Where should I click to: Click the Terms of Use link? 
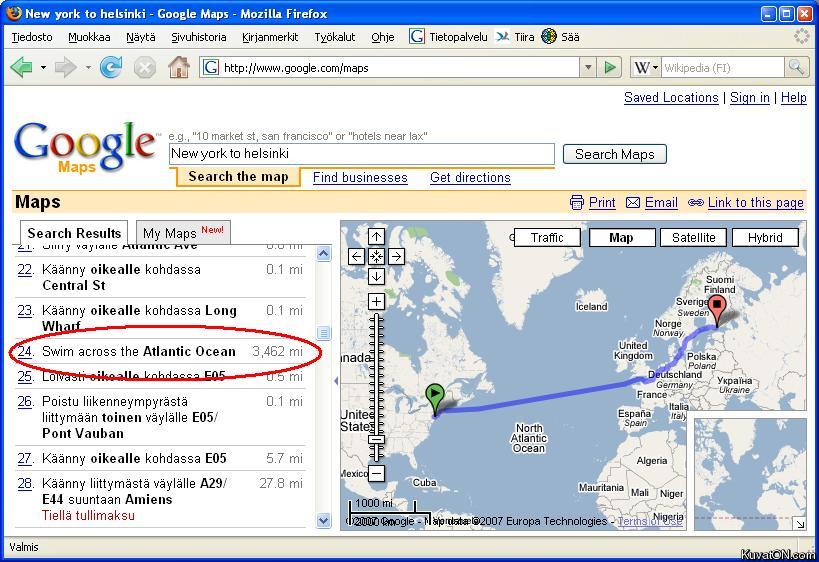(650, 521)
